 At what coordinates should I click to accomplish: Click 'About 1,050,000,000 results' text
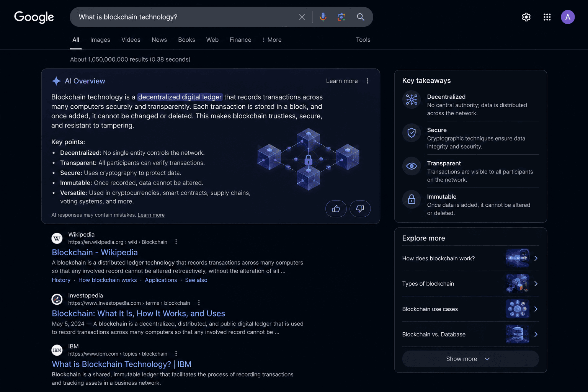click(130, 59)
